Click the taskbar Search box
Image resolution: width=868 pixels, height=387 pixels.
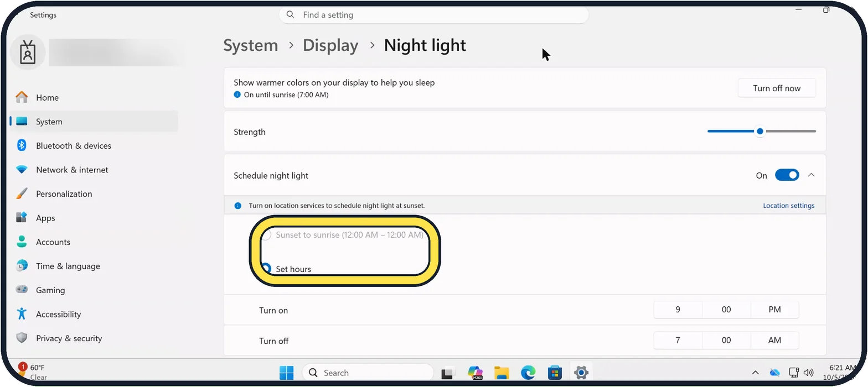click(x=368, y=373)
